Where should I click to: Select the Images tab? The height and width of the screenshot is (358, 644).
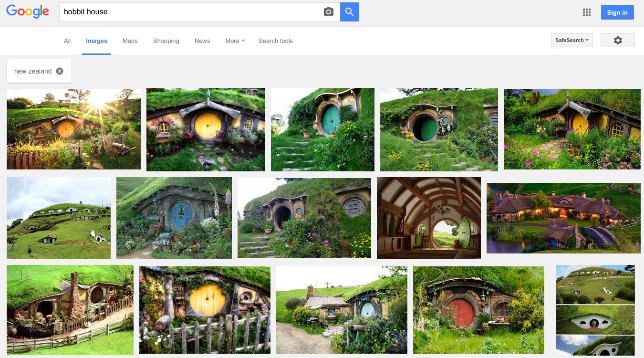tap(96, 41)
